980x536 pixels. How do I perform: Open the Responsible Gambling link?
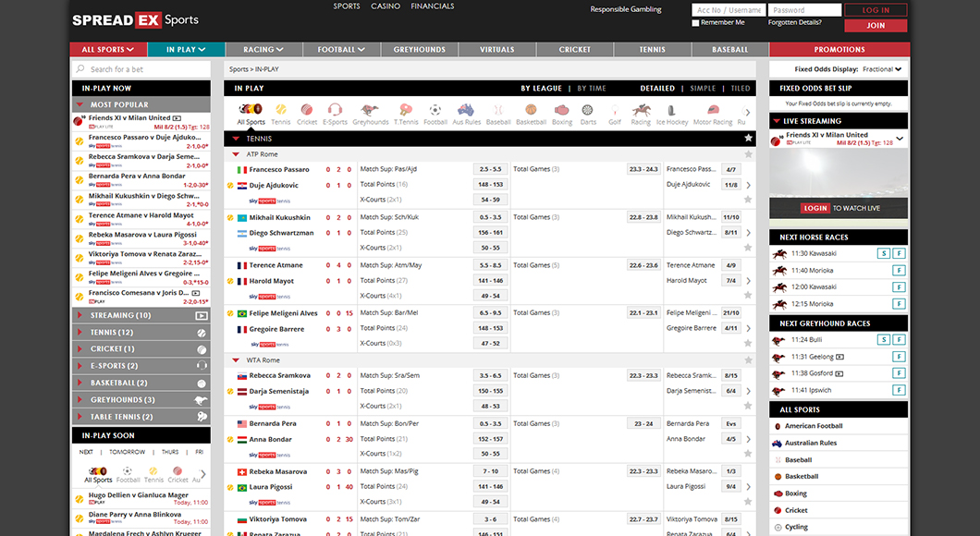626,9
